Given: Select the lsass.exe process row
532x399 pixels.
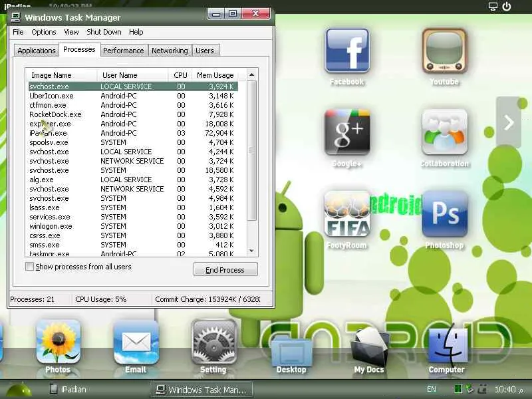Looking at the screenshot, I should [x=133, y=207].
